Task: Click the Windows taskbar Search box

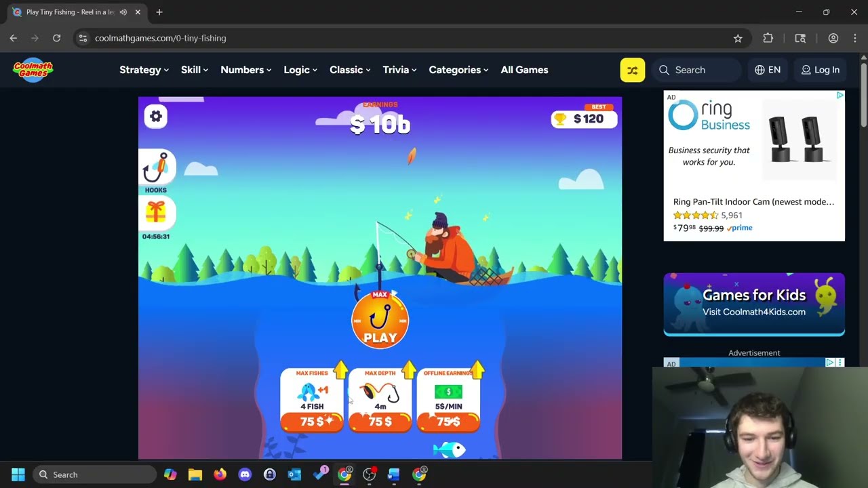Action: tap(94, 474)
